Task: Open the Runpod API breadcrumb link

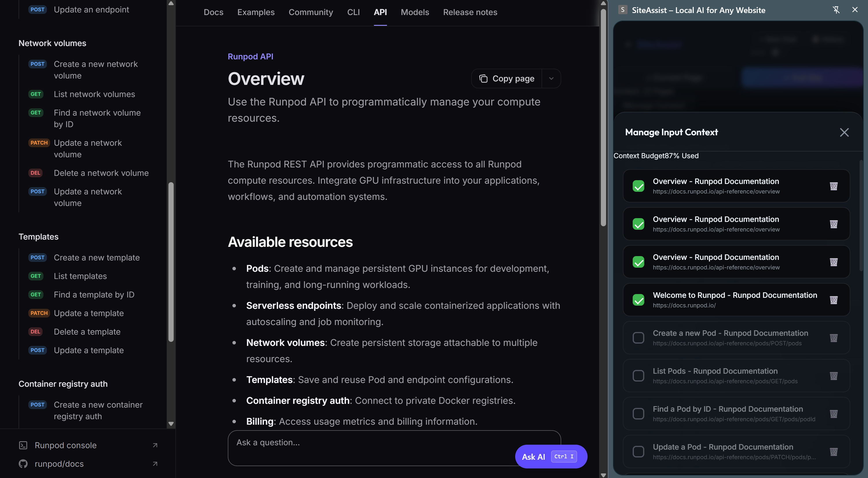Action: coord(250,56)
